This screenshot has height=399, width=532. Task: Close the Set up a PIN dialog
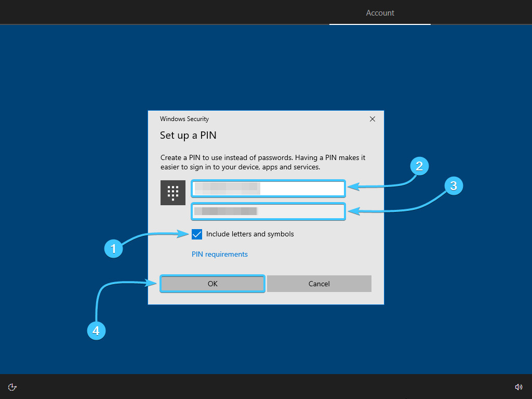point(372,119)
